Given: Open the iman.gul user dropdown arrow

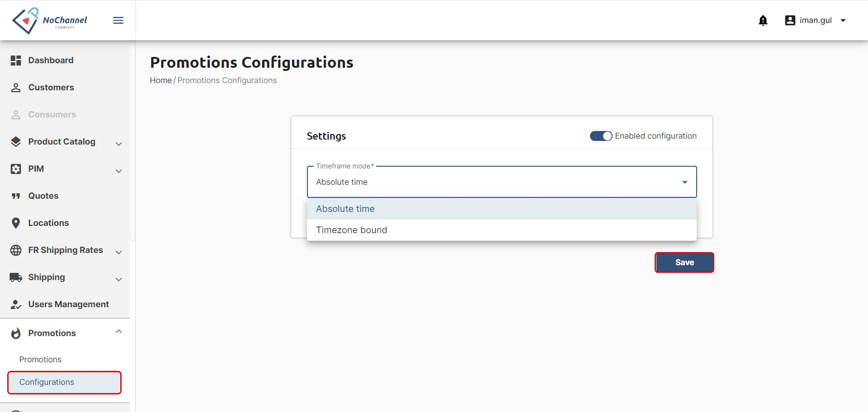Looking at the screenshot, I should tap(843, 20).
